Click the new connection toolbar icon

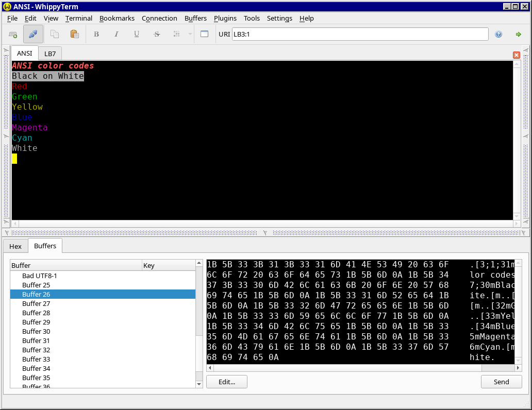[x=13, y=35]
